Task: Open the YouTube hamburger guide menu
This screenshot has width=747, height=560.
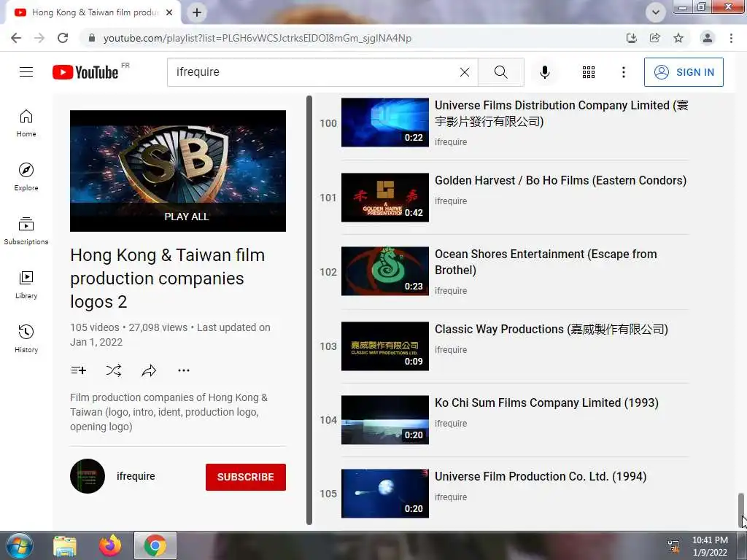Action: tap(26, 72)
